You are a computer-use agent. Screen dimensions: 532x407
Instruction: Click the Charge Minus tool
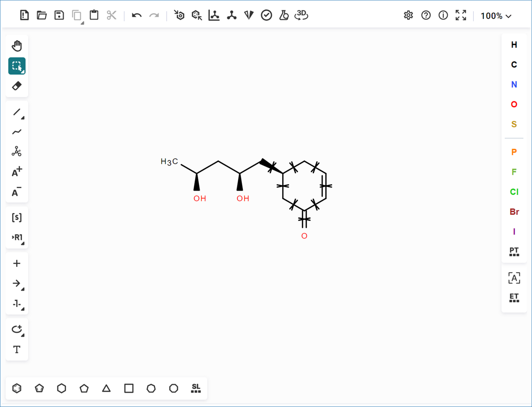(x=17, y=192)
